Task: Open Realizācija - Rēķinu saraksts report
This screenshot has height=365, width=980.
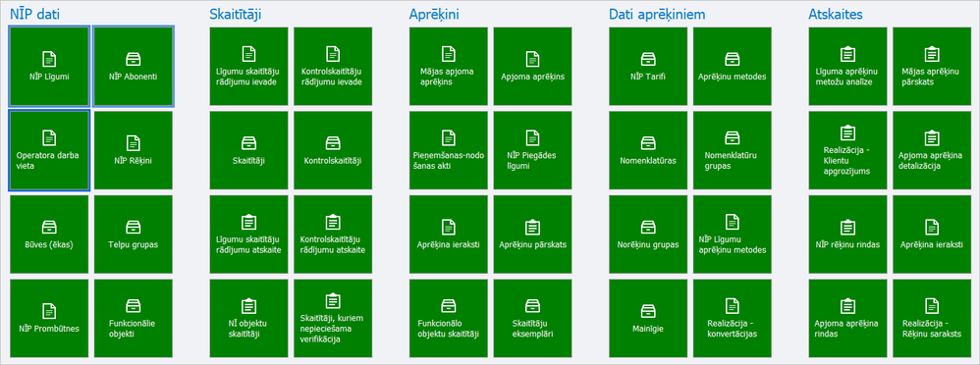Action: coord(932,319)
